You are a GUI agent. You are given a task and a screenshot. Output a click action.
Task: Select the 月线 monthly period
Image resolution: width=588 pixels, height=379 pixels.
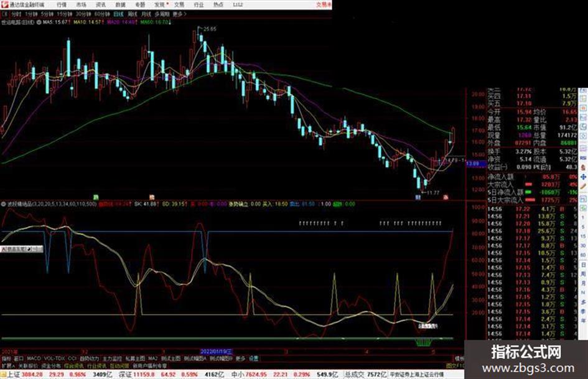tap(146, 14)
